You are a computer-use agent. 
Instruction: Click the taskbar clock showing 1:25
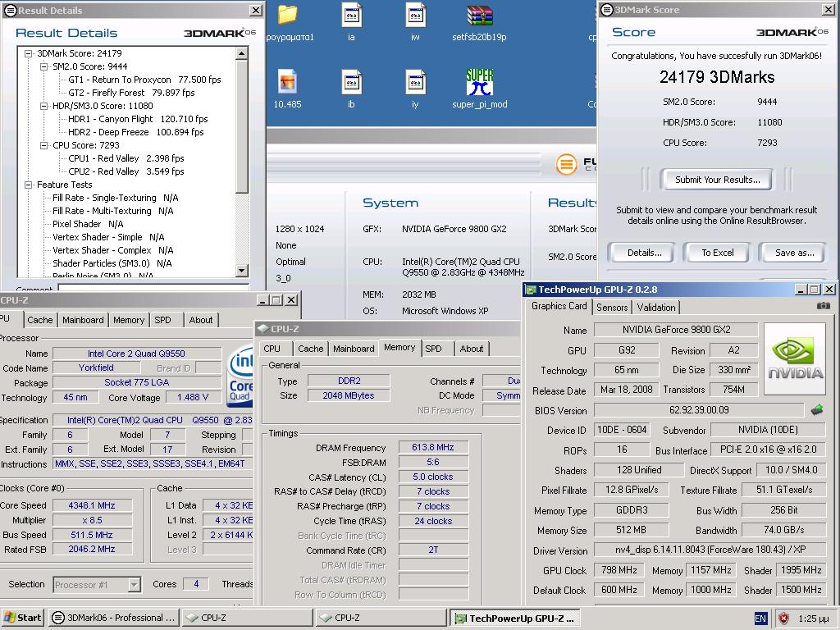(813, 619)
